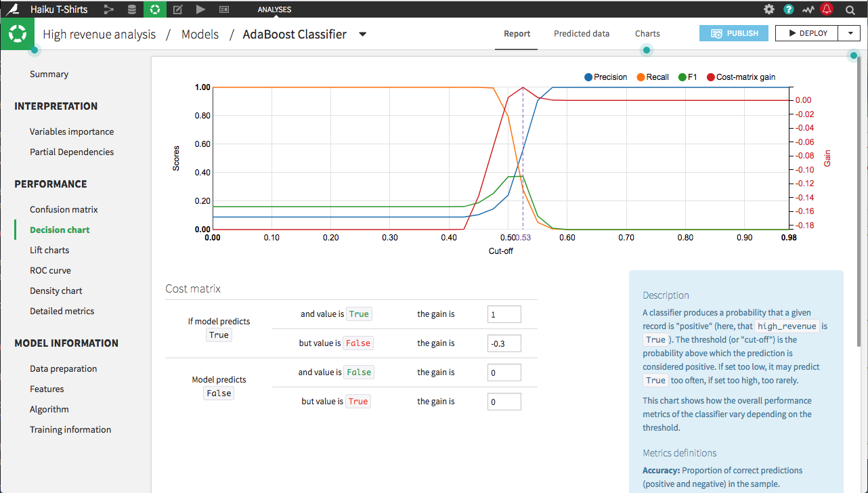Open the Dashboards icon in top bar
868x493 pixels.
tap(223, 9)
